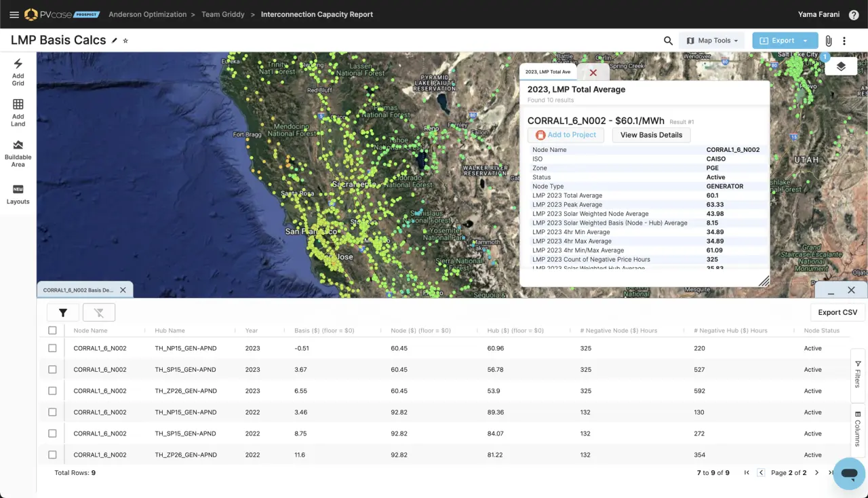Check the TH_NP15_GEN-APND 2023 row checkbox
The image size is (868, 498).
pos(52,348)
